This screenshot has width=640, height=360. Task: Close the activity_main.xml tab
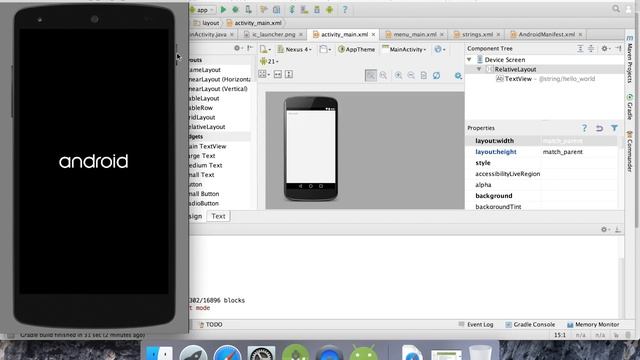[373, 35]
